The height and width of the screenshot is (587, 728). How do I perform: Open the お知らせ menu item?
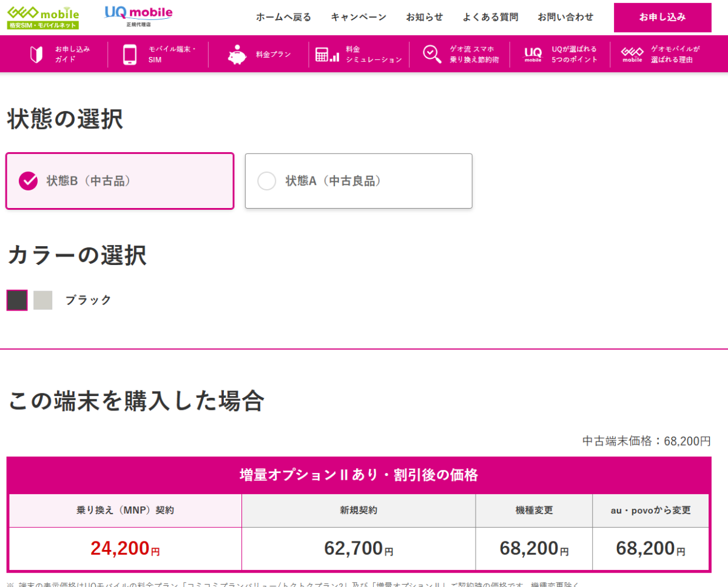point(425,17)
